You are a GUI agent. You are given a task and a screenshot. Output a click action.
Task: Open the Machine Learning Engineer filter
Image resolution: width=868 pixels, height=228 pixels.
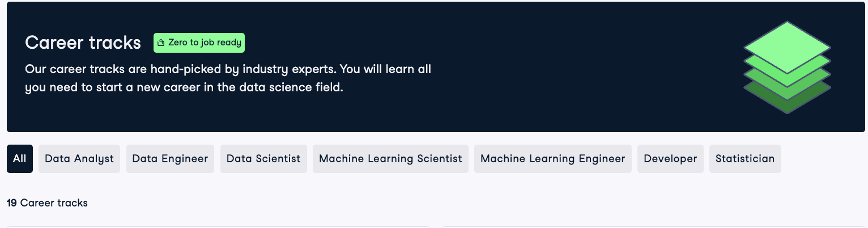pos(552,159)
